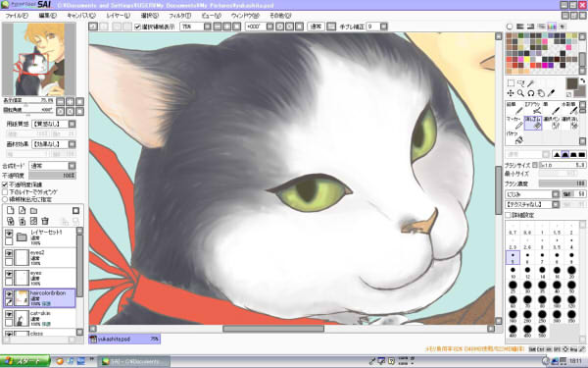Select the eyedropper color picker tool
This screenshot has height=368, width=588.
551,93
